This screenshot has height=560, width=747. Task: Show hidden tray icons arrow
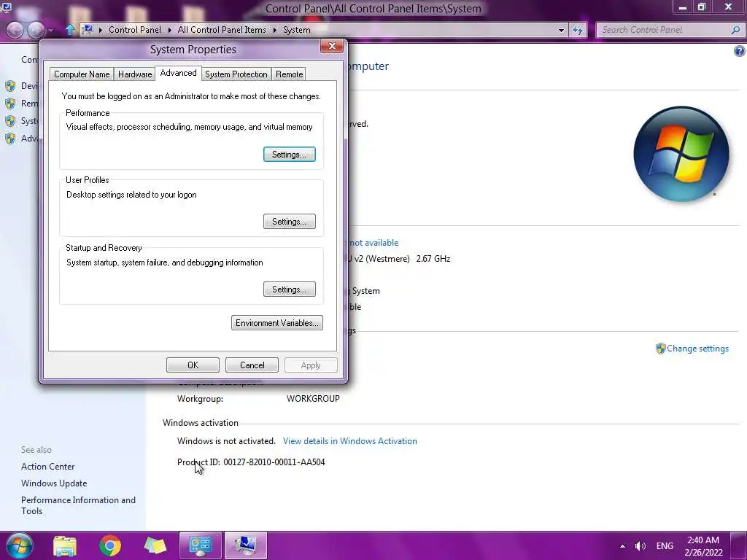click(x=623, y=546)
